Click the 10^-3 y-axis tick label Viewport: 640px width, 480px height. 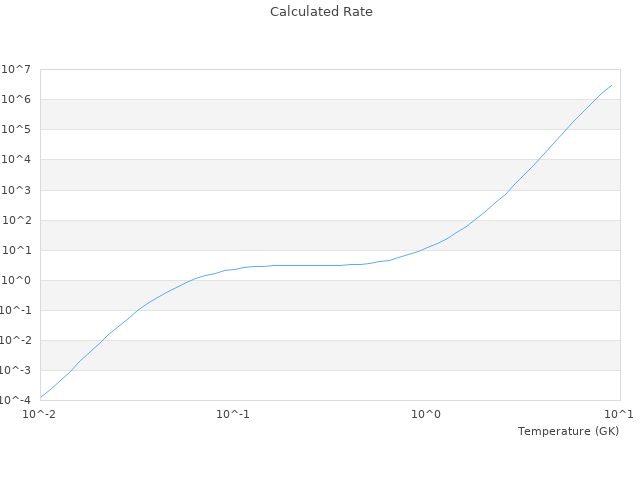click(14, 371)
